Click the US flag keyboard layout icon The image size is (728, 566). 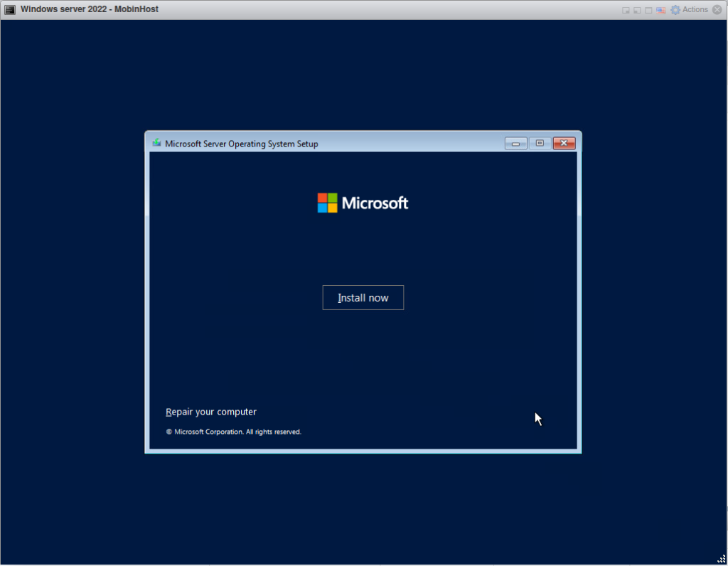[660, 10]
